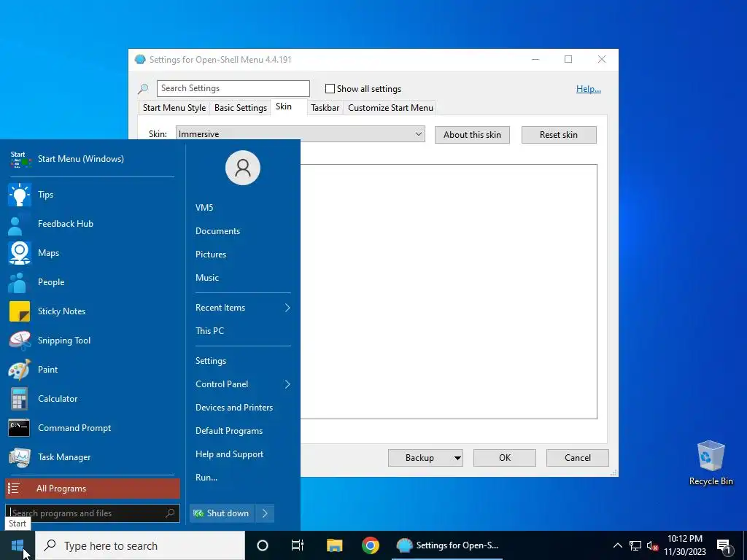Launch the People app icon
This screenshot has width=747, height=560.
(18, 282)
